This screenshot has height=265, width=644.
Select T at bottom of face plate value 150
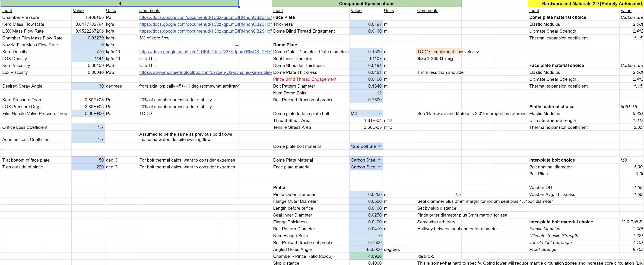88,160
